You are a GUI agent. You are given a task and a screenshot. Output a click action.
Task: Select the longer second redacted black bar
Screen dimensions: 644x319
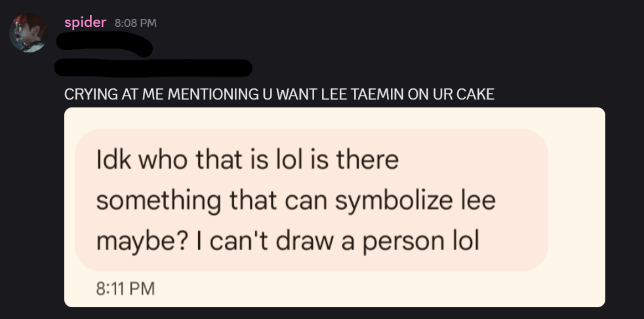154,67
